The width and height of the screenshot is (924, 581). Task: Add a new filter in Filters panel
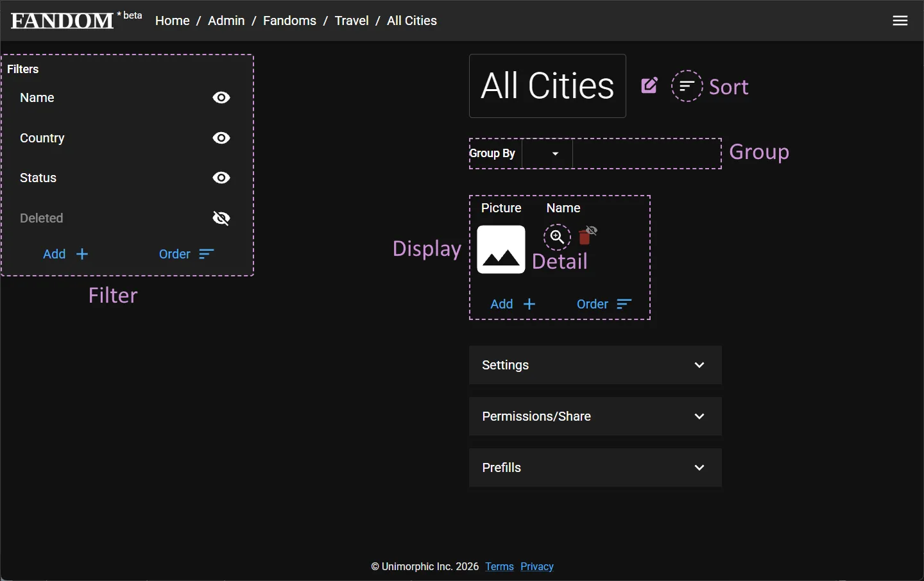[x=65, y=254]
